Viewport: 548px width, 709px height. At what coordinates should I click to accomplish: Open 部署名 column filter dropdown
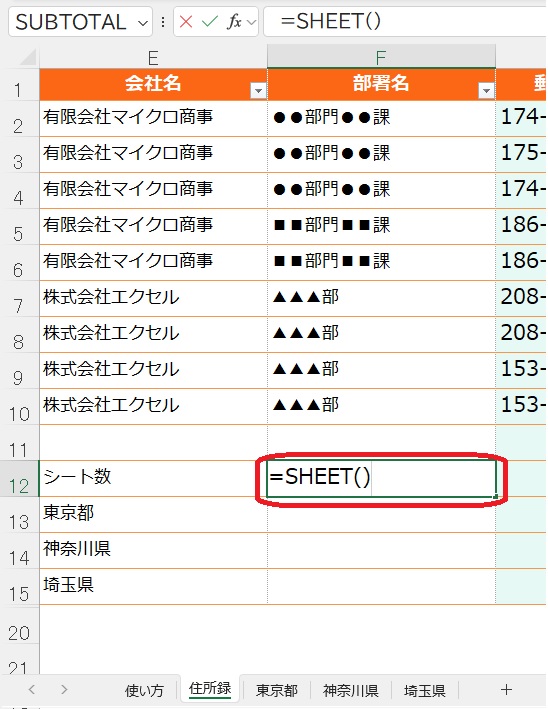click(x=486, y=91)
